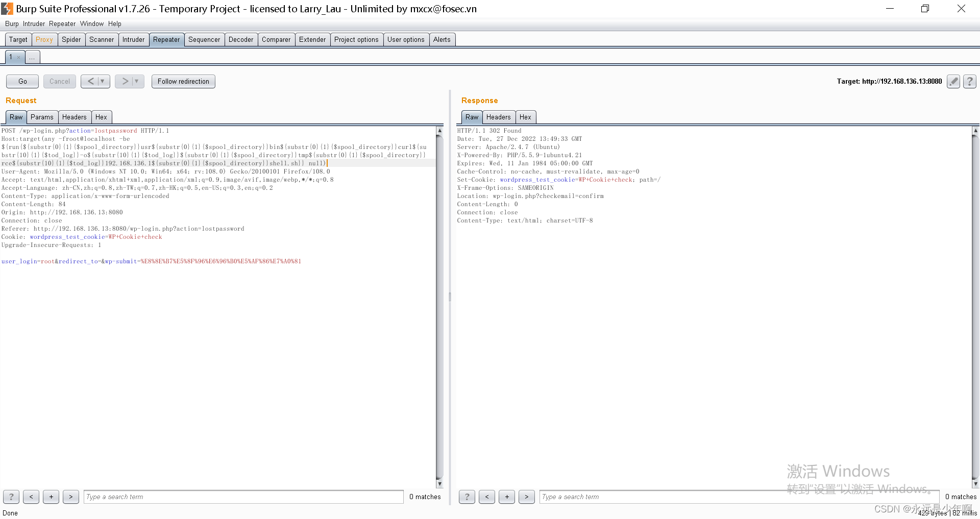Switch to the Target tab
Viewport: 980px width, 519px height.
tap(18, 39)
